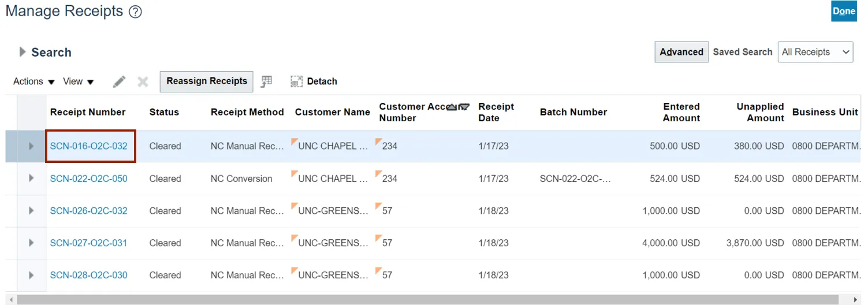
Task: Expand row for receipt SCN-016-O2C-032
Action: tap(31, 146)
